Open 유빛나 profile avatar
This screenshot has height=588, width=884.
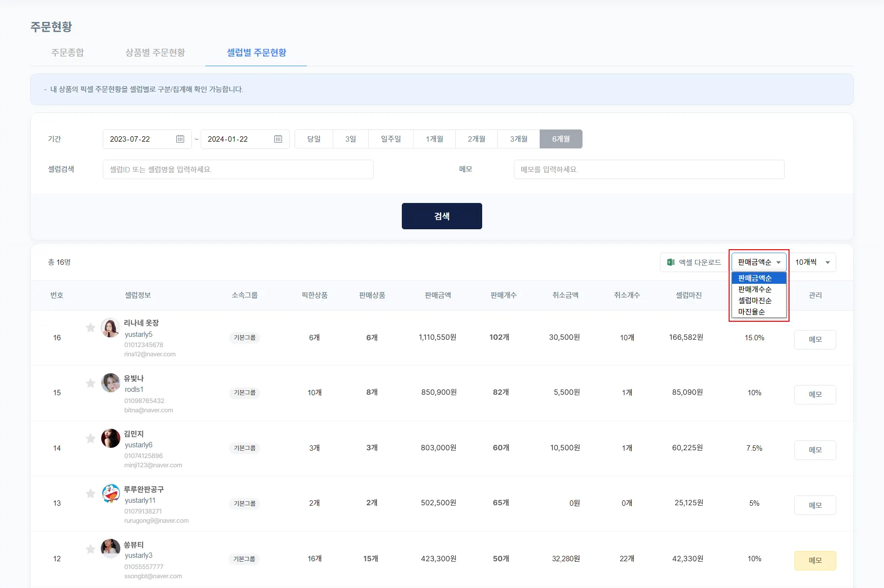coord(111,383)
